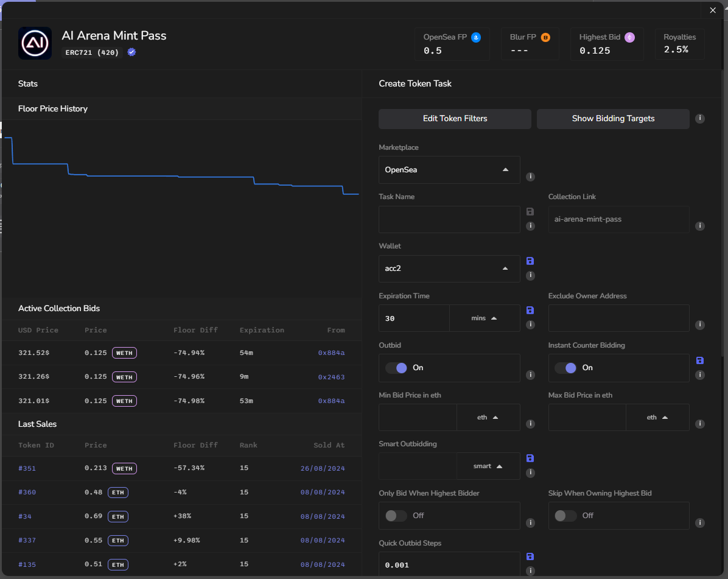
Task: Open Edit Token Filters
Action: (x=455, y=118)
